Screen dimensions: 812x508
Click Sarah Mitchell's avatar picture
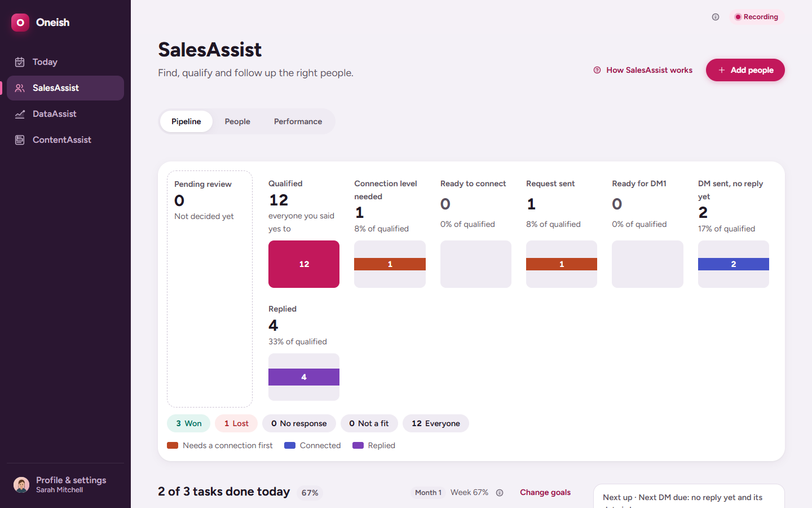click(x=21, y=485)
